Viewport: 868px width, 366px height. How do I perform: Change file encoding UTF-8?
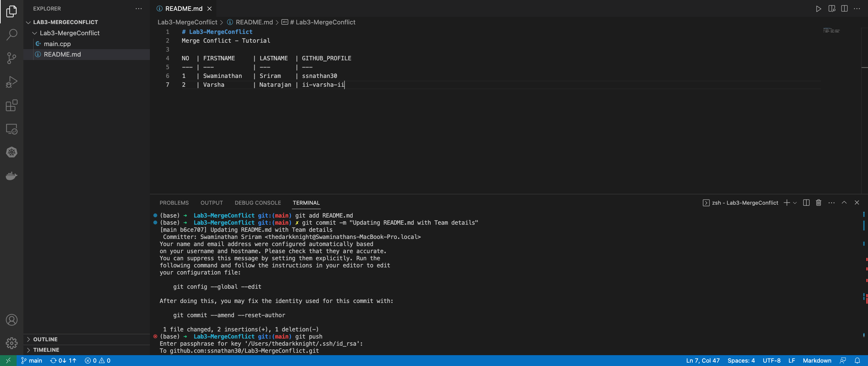(772, 361)
